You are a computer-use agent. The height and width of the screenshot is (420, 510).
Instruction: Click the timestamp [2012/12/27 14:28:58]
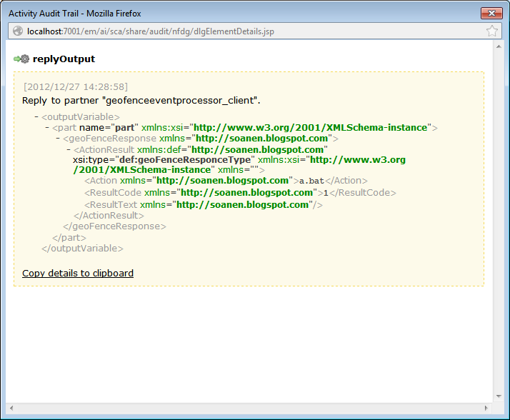(76, 87)
